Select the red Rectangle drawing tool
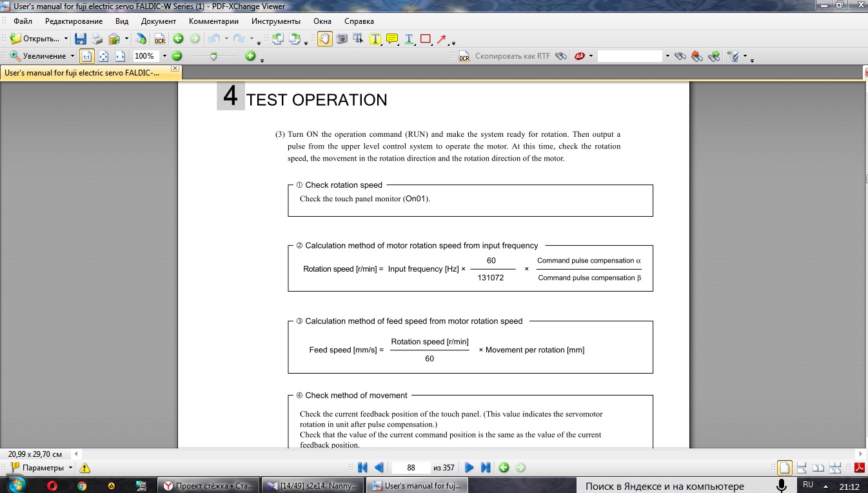Screen dimensions: 868x493 [426, 39]
